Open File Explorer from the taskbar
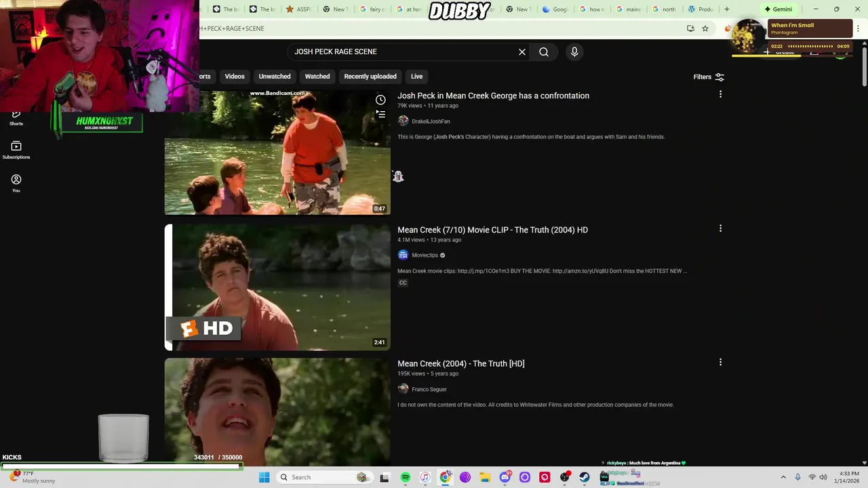 (x=485, y=477)
